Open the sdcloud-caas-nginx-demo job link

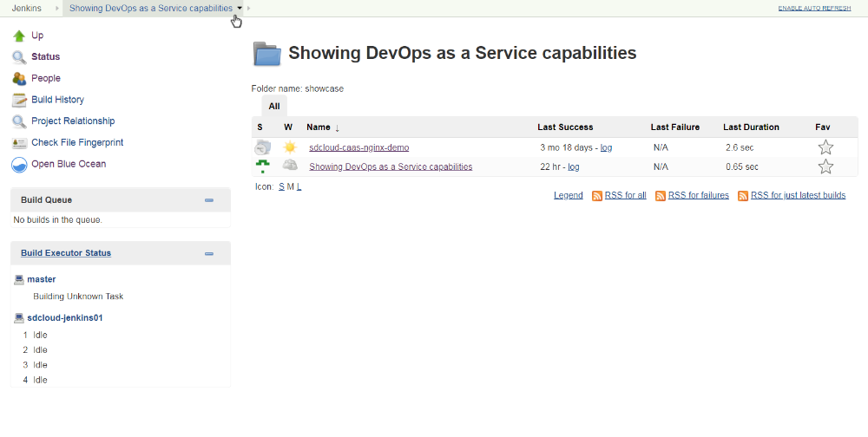(359, 147)
